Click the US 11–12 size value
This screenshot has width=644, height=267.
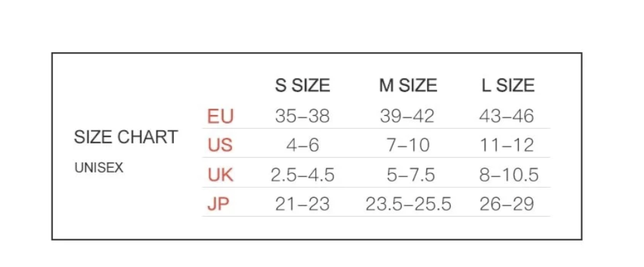[x=507, y=145]
